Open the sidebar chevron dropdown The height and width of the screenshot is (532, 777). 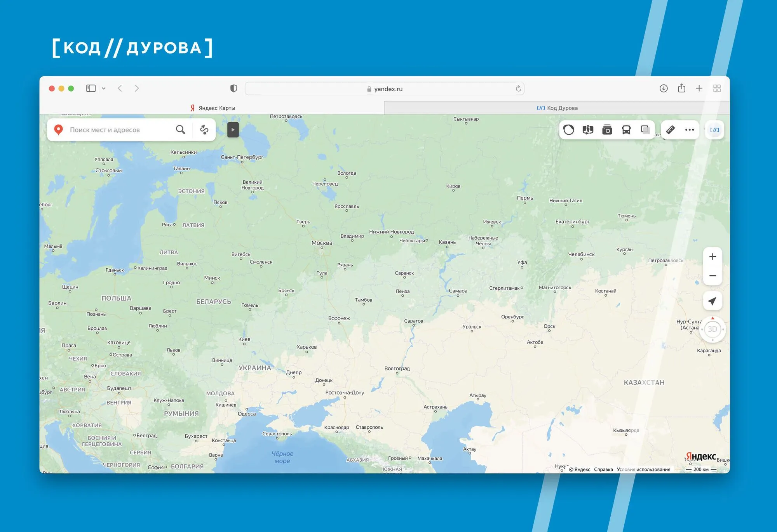pyautogui.click(x=103, y=88)
